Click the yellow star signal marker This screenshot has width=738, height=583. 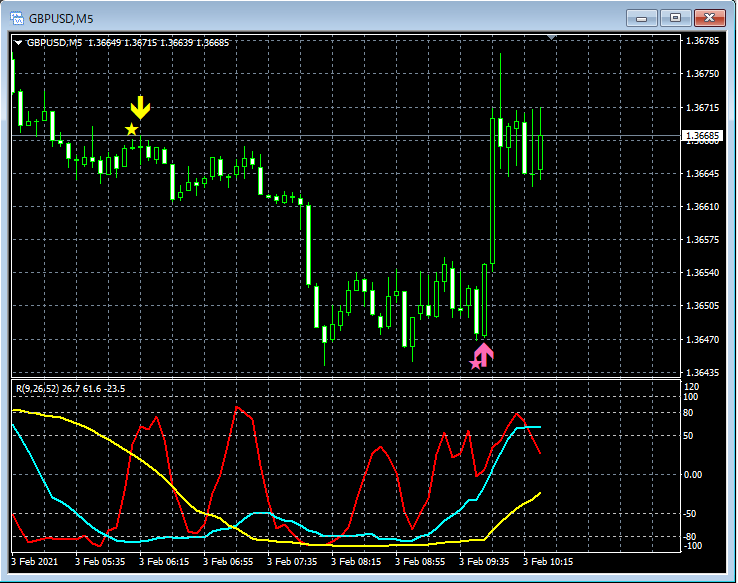[x=131, y=129]
